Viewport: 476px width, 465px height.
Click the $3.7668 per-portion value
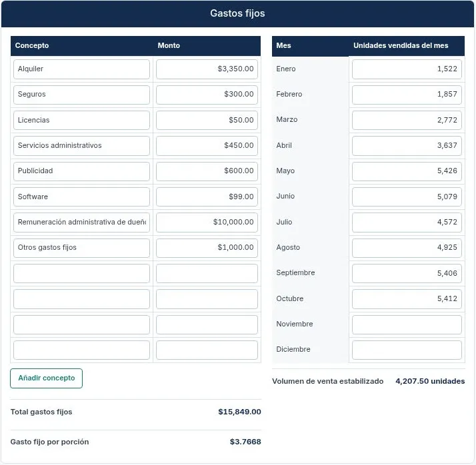245,442
